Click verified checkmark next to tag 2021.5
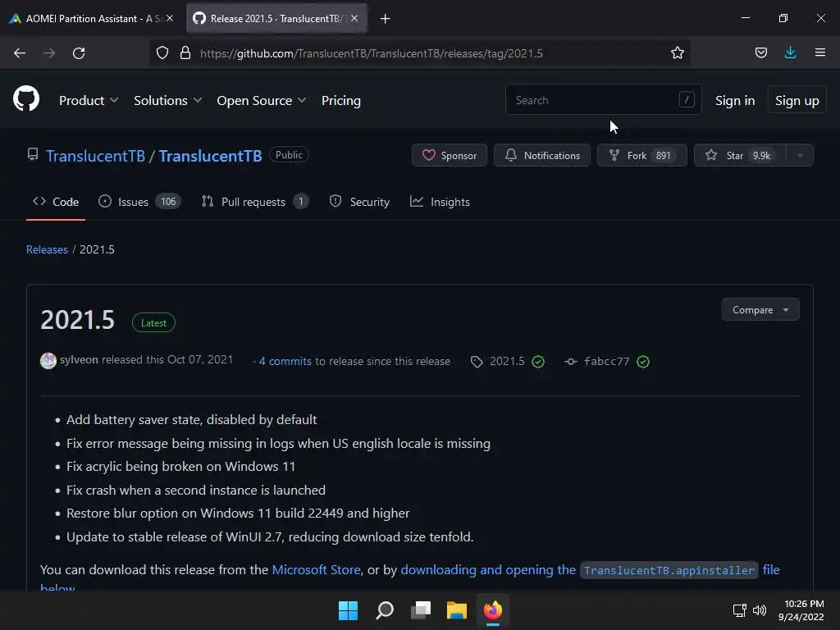This screenshot has height=630, width=840. (538, 362)
